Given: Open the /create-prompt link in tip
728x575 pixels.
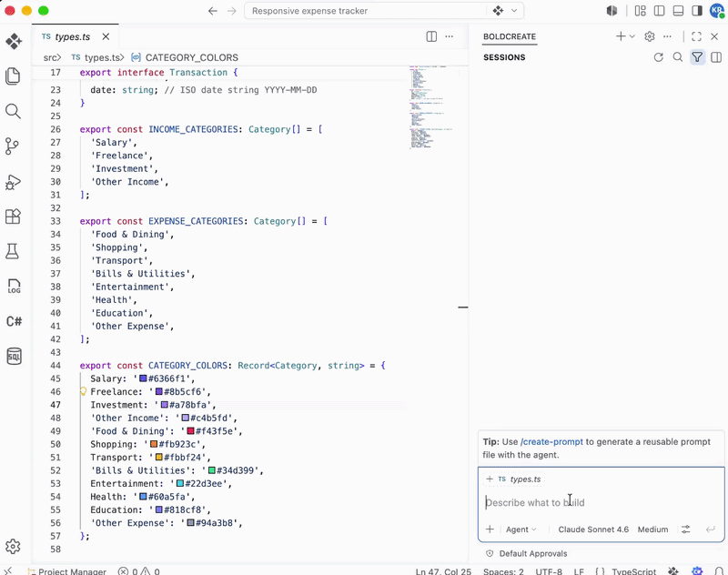Looking at the screenshot, I should click(551, 442).
